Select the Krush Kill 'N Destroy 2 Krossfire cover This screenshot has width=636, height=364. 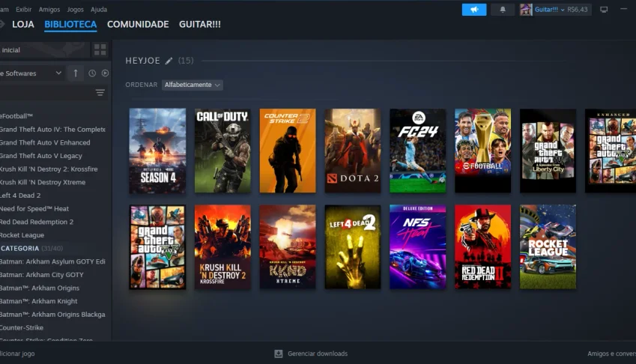(x=222, y=247)
